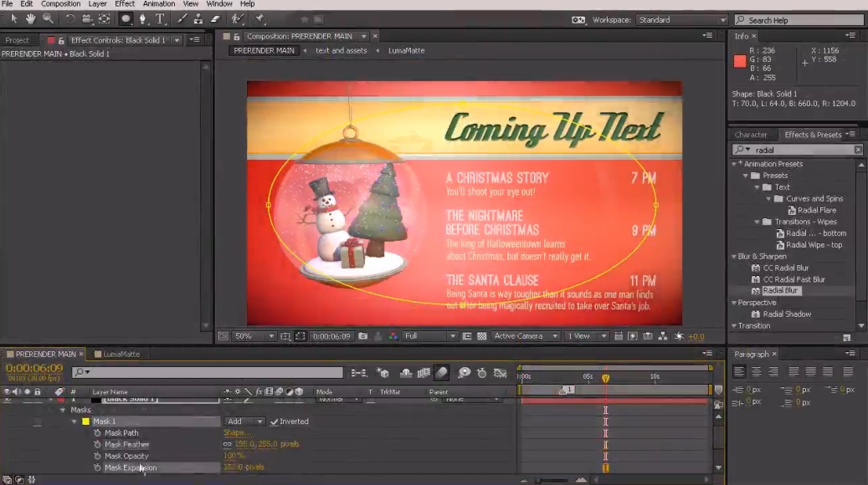The height and width of the screenshot is (485, 868).
Task: Click the current time indicator on ruler
Action: point(606,378)
